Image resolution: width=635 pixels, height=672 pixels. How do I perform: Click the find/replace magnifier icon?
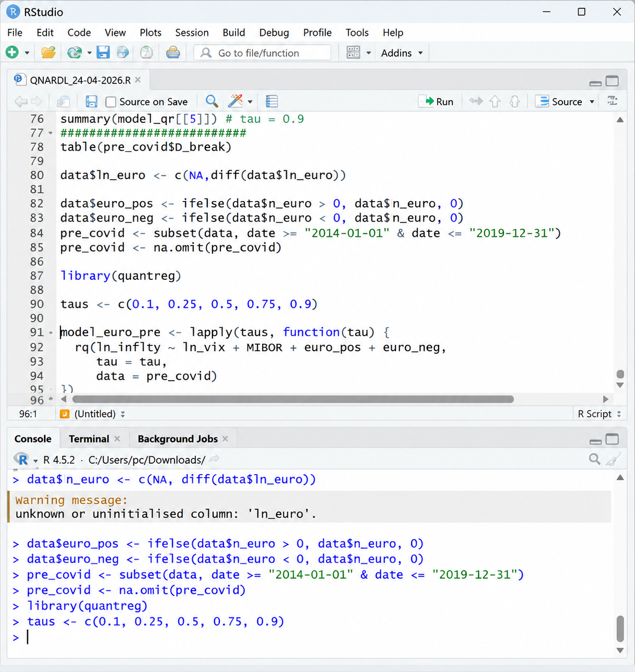pyautogui.click(x=211, y=101)
